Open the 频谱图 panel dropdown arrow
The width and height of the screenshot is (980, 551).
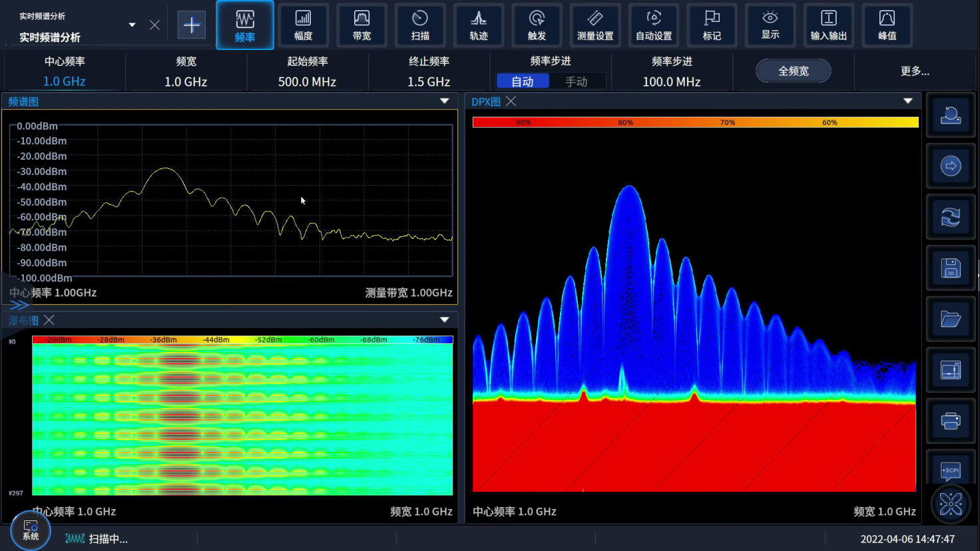coord(444,101)
